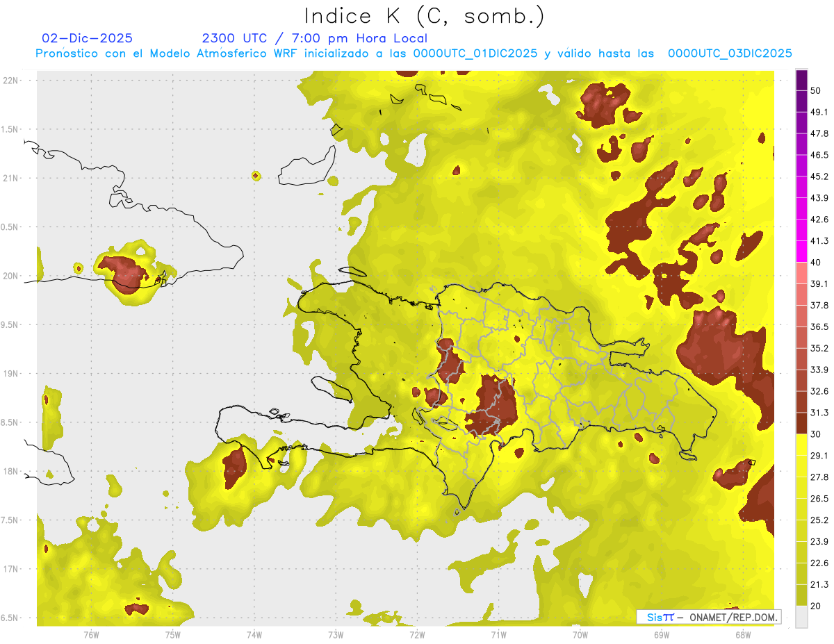Click the colorbar value "46.5"
Screen dimensions: 834x644
pos(819,155)
